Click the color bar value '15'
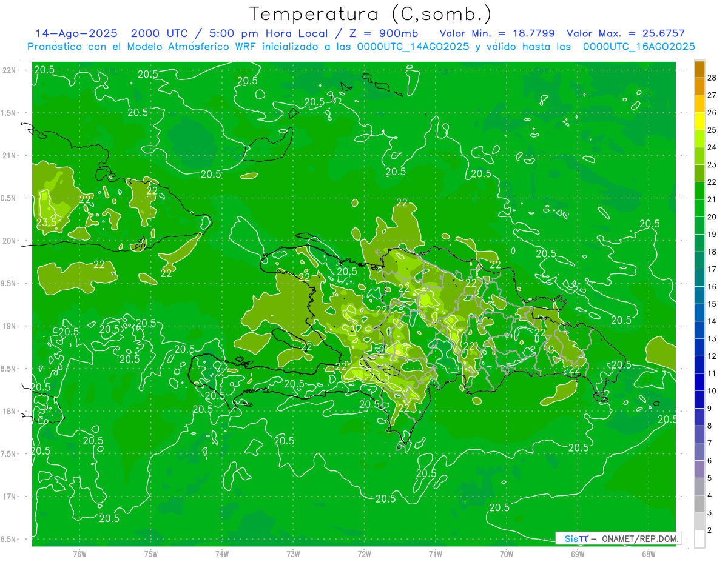Image resolution: width=728 pixels, height=562 pixels. coord(712,304)
